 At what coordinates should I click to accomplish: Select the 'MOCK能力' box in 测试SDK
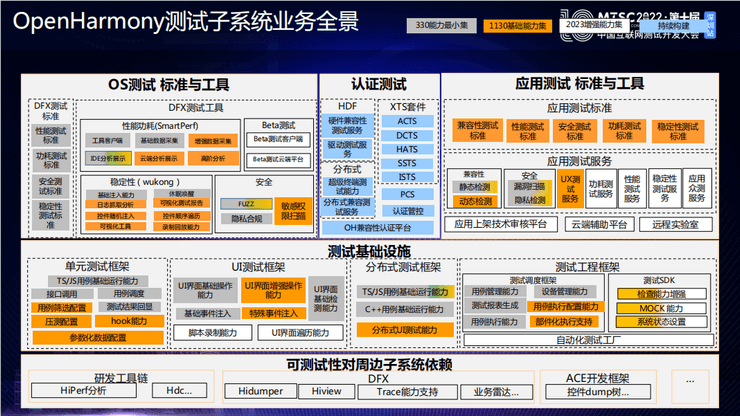click(x=661, y=308)
